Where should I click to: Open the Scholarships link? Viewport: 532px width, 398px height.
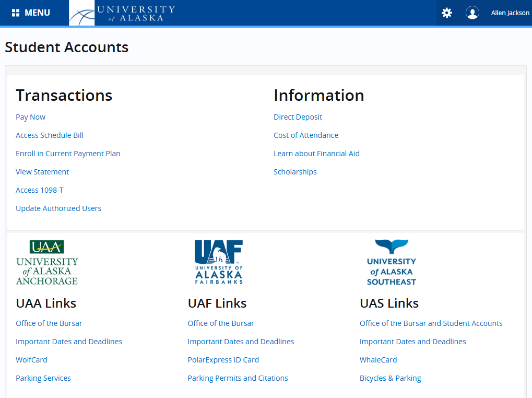(x=295, y=172)
